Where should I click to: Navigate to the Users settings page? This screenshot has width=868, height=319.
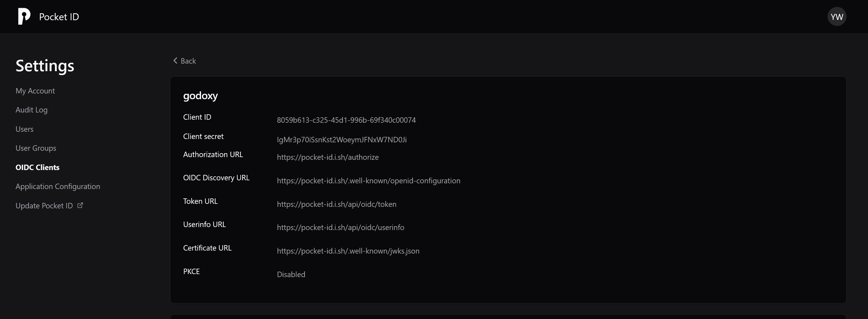(24, 129)
